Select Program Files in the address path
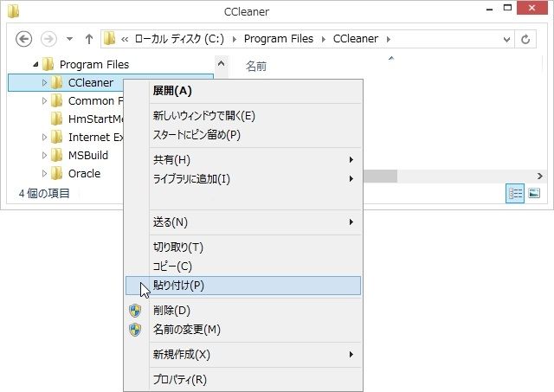This screenshot has width=554, height=392. tap(279, 38)
